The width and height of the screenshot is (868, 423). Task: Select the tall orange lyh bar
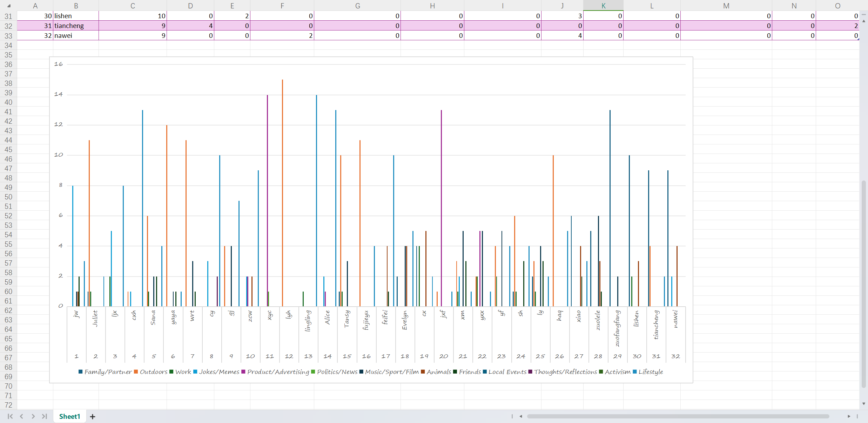[282, 193]
